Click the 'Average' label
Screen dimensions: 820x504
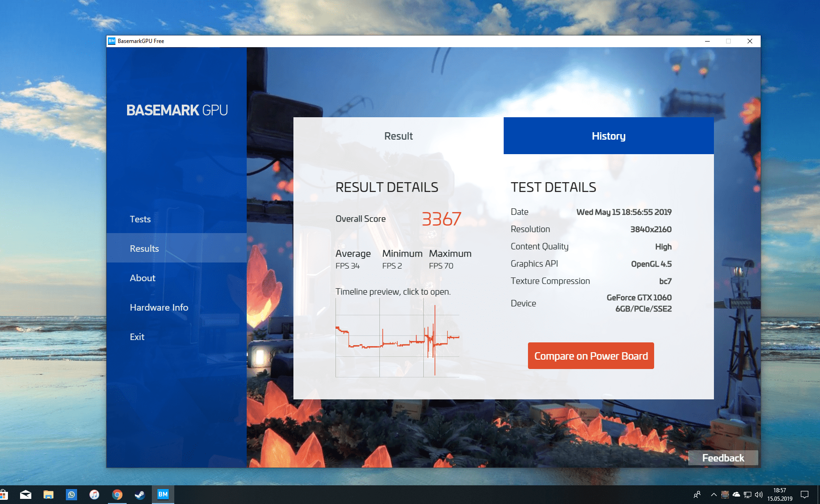[353, 254]
